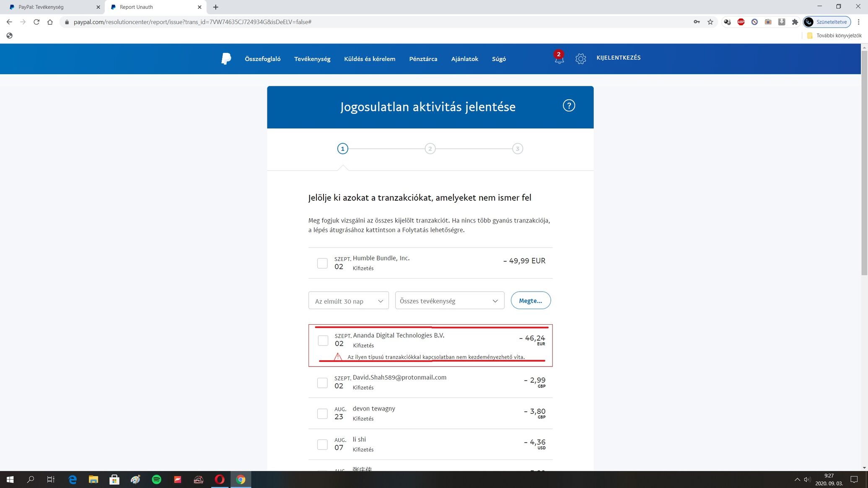
Task: Tick the David.Shah589 transaction checkbox
Action: (322, 382)
